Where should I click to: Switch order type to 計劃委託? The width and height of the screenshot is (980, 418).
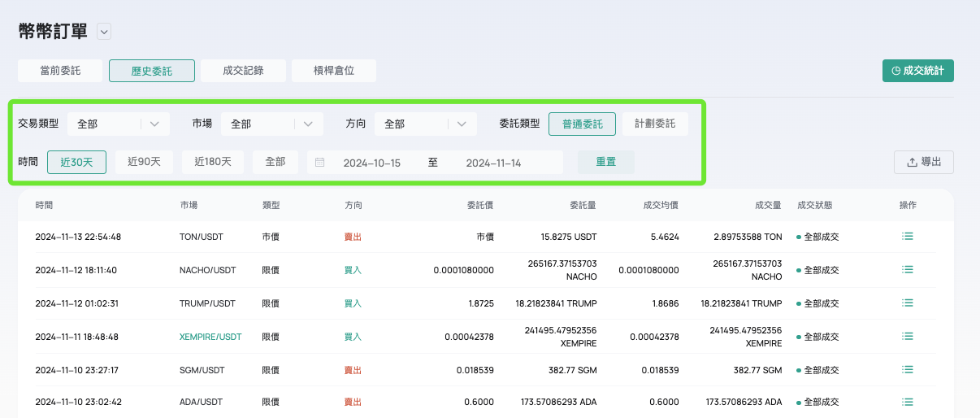coord(655,124)
